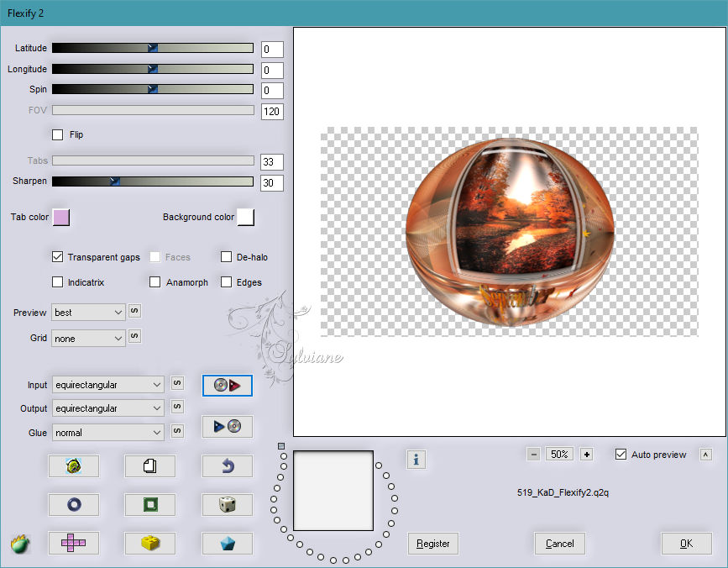
Task: Click the Longitude value field
Action: click(272, 70)
